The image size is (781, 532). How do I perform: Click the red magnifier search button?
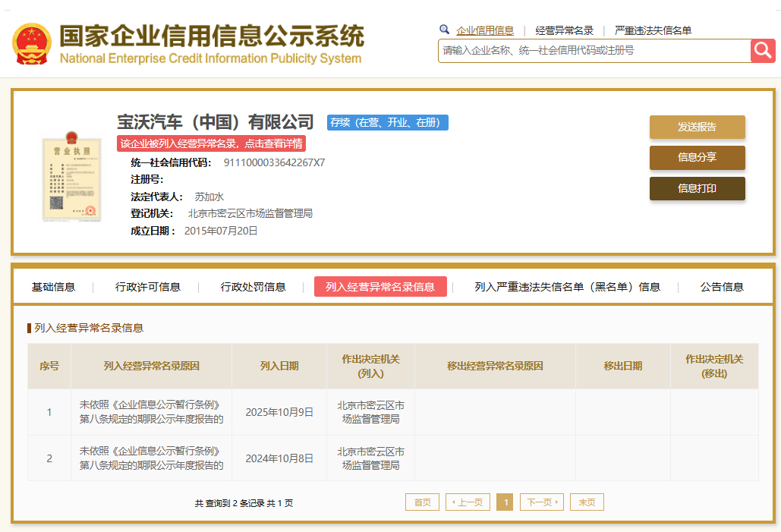click(762, 51)
